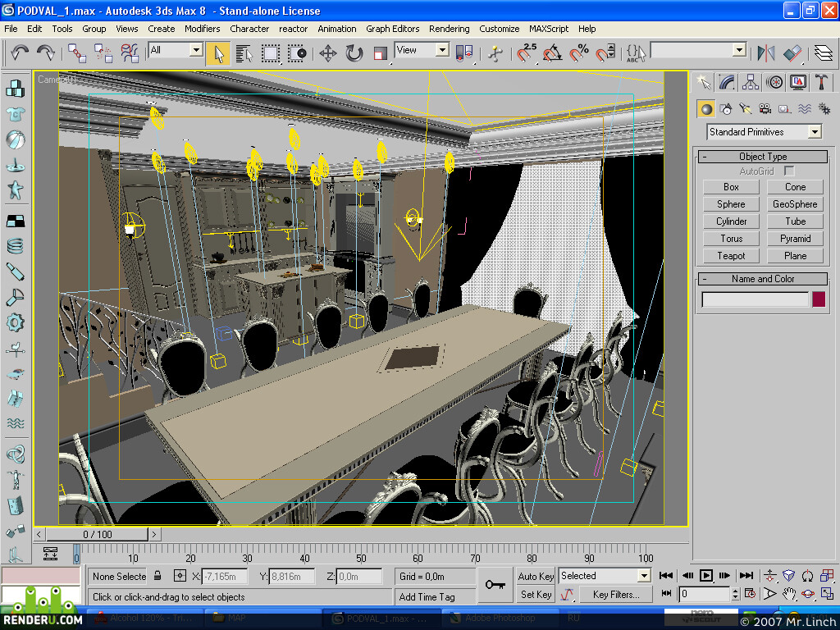Select the Move tool in the toolbar
The height and width of the screenshot is (630, 840).
click(x=328, y=53)
